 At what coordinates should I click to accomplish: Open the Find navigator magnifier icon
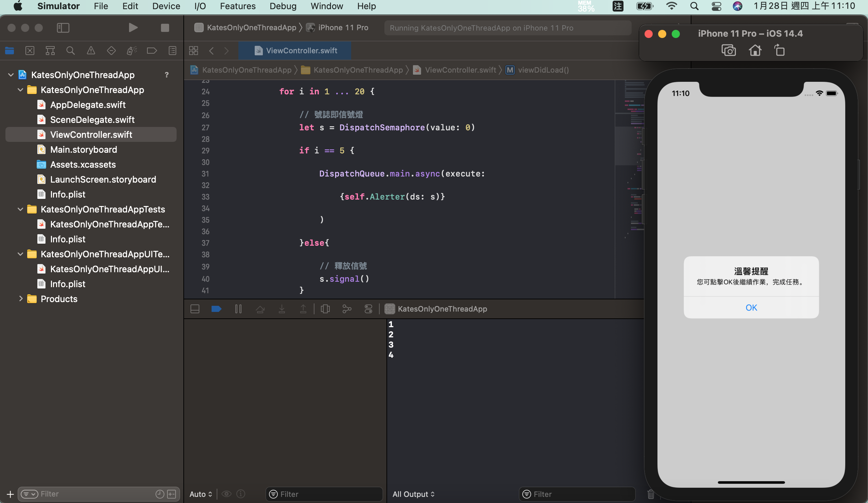70,51
